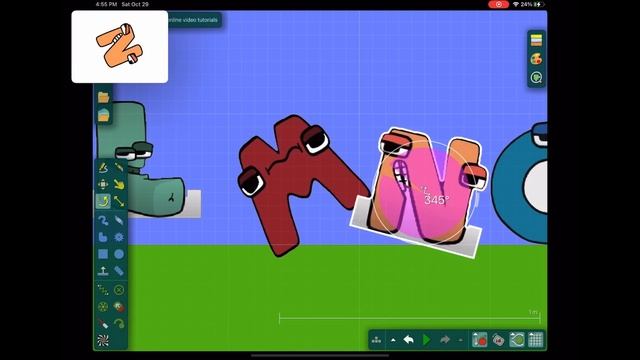Expand the undo history arrow
The width and height of the screenshot is (640, 360).
coord(393,340)
